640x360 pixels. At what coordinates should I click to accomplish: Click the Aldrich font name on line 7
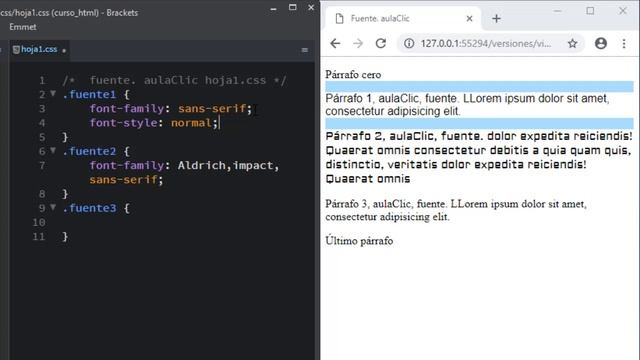click(x=202, y=165)
